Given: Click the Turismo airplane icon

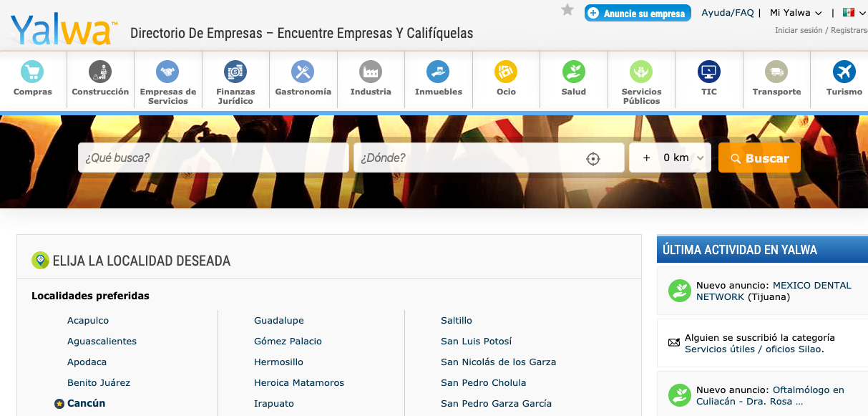Looking at the screenshot, I should coord(844,72).
